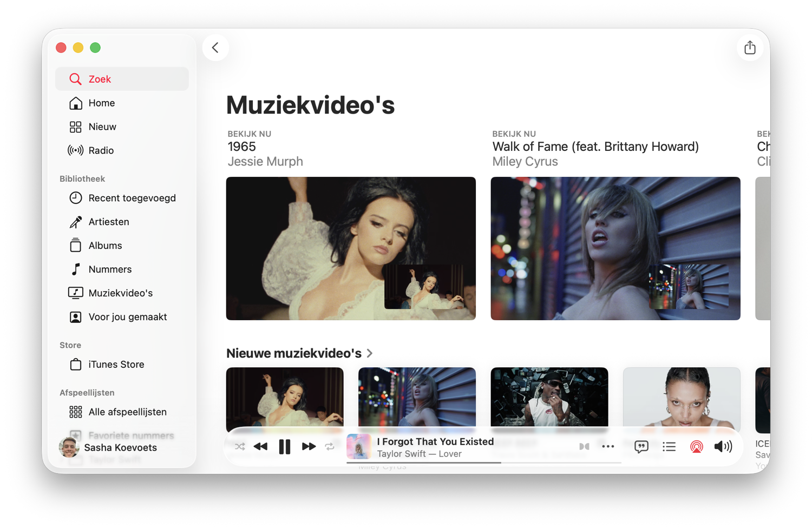Open Sasha Koevoets account profile
Image resolution: width=812 pixels, height=529 pixels.
108,447
